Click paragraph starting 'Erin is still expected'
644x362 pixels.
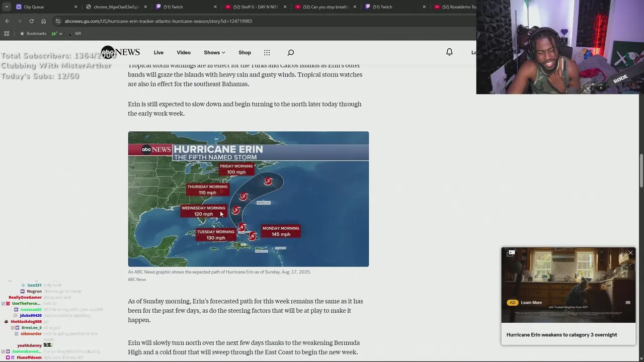(x=245, y=109)
